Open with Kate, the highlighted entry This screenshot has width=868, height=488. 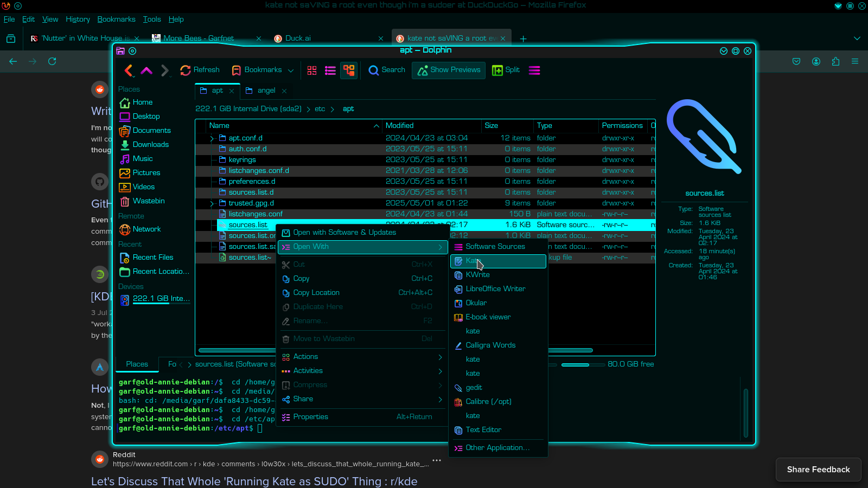498,261
